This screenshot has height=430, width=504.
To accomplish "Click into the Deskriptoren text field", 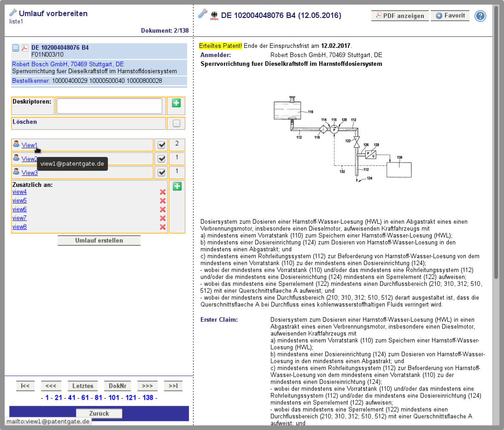I will click(x=109, y=106).
